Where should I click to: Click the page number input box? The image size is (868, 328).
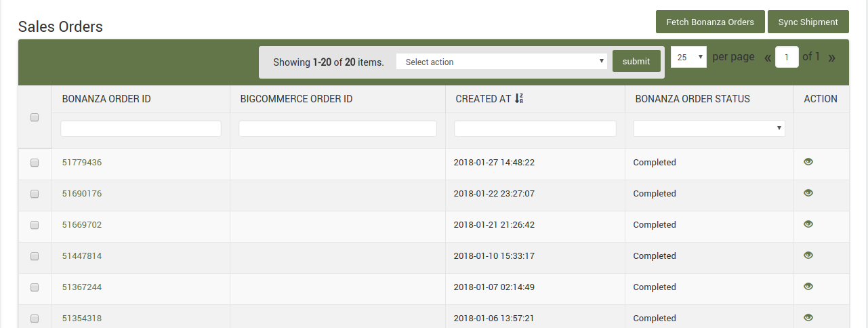787,58
